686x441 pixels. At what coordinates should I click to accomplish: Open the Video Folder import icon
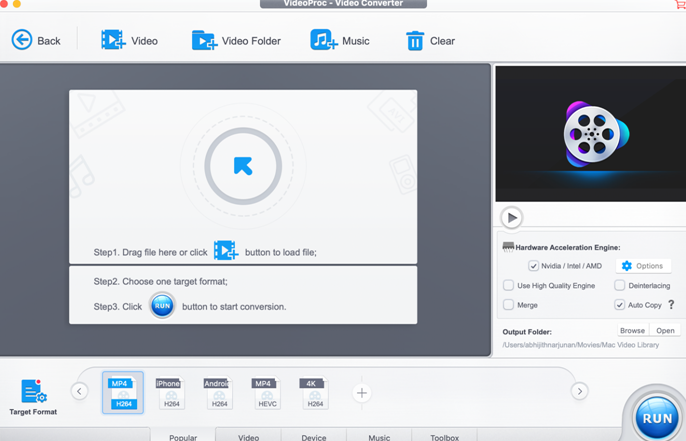coord(204,40)
